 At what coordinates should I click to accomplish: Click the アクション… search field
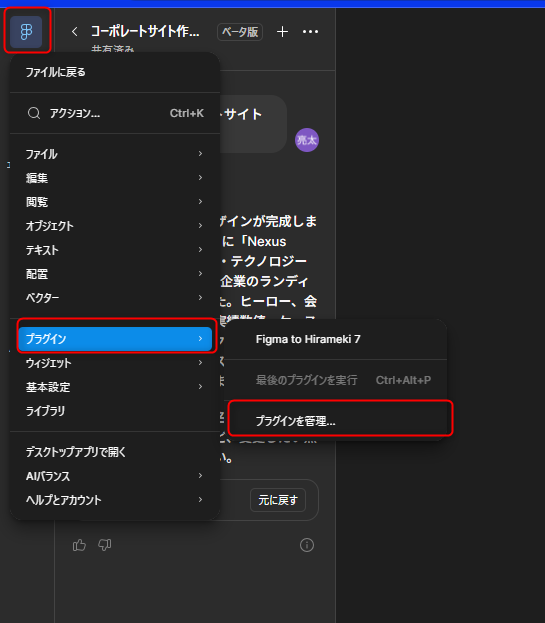click(115, 113)
